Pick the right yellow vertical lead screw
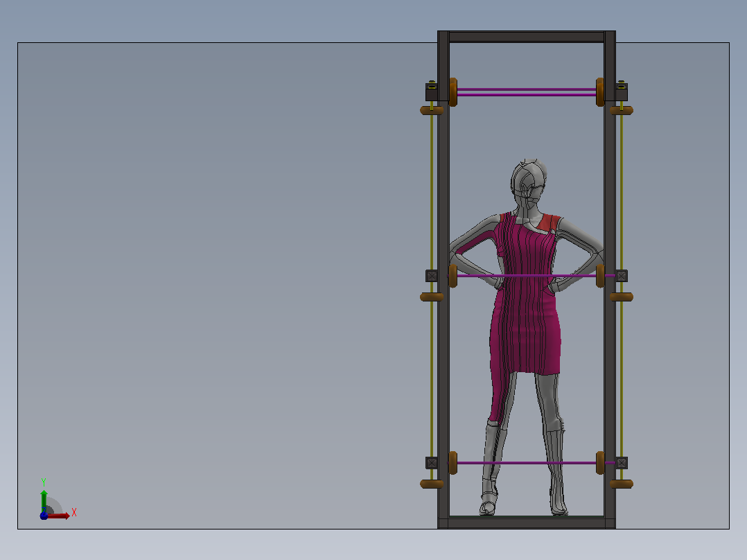The image size is (747, 560). (x=621, y=286)
